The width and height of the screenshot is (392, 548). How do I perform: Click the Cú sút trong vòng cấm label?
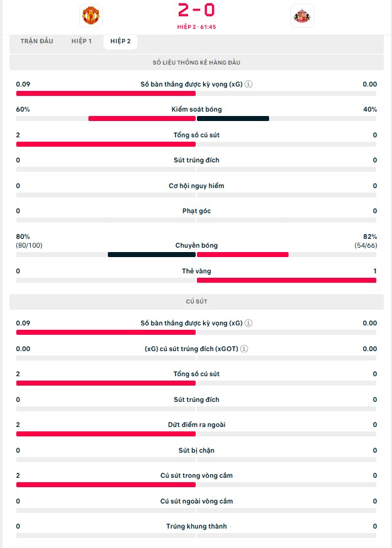tap(196, 476)
